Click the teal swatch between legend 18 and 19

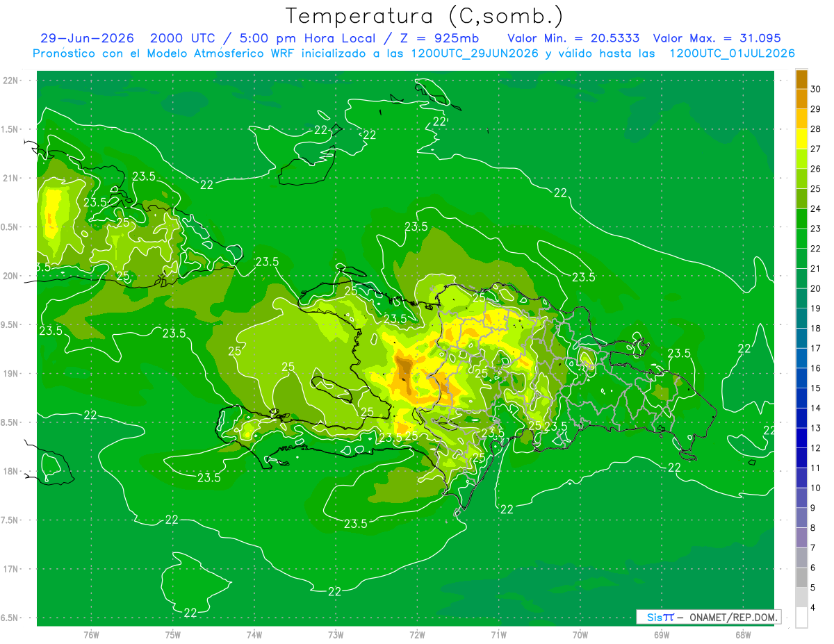click(801, 318)
